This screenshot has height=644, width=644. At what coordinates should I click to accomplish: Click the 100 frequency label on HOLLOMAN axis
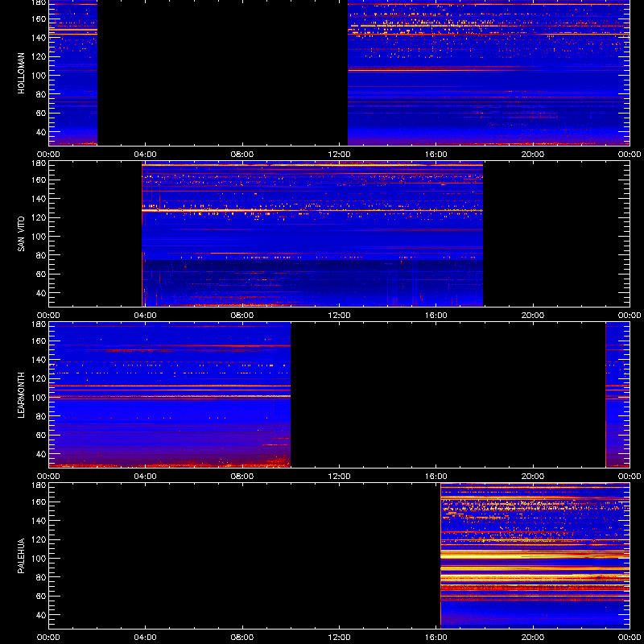[x=39, y=75]
